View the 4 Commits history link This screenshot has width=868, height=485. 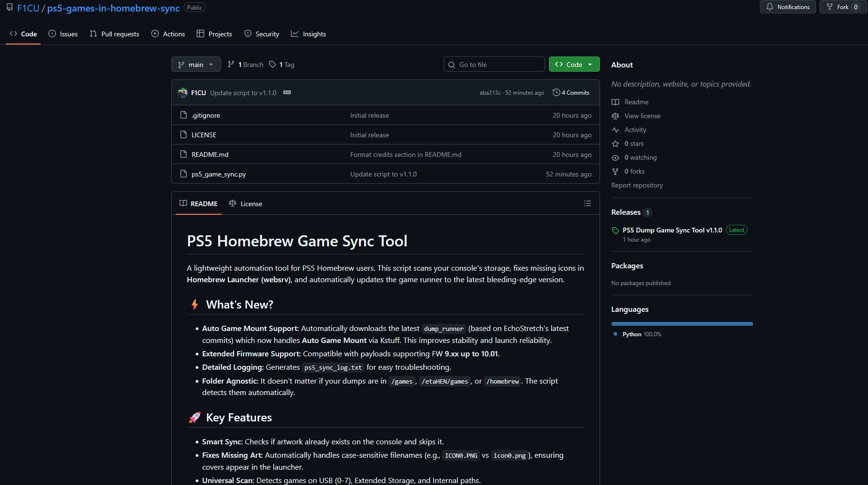coord(571,93)
